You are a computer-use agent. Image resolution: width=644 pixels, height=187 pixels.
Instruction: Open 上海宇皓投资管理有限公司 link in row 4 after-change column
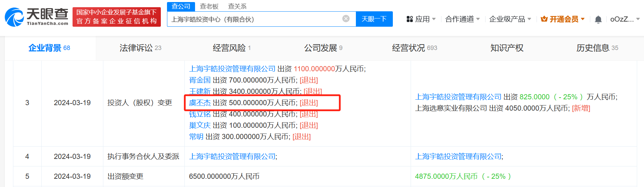(x=458, y=157)
